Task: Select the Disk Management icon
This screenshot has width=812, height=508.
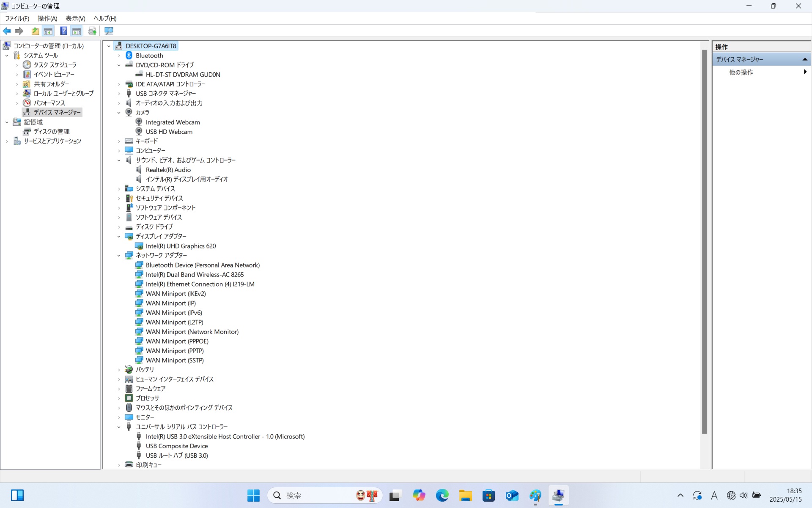Action: (x=27, y=132)
